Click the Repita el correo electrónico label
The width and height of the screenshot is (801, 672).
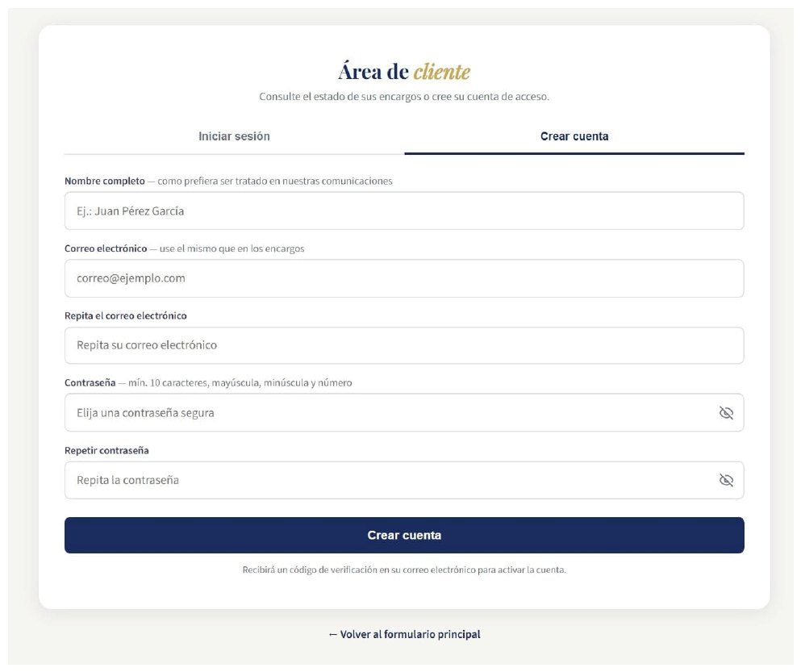(126, 315)
